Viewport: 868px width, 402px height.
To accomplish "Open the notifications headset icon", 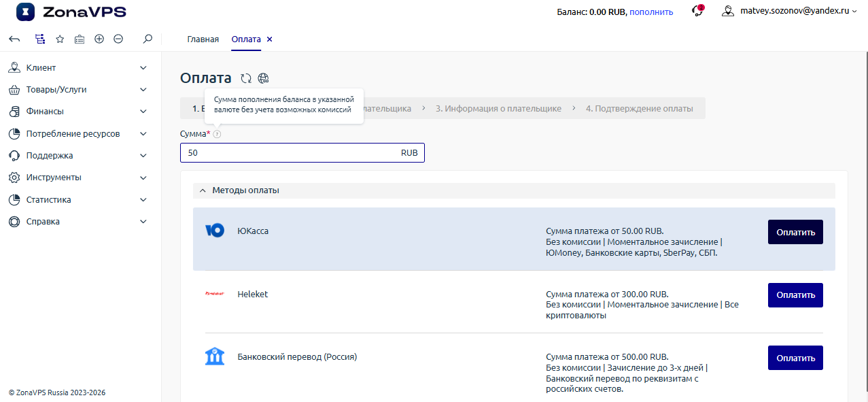I will point(697,11).
